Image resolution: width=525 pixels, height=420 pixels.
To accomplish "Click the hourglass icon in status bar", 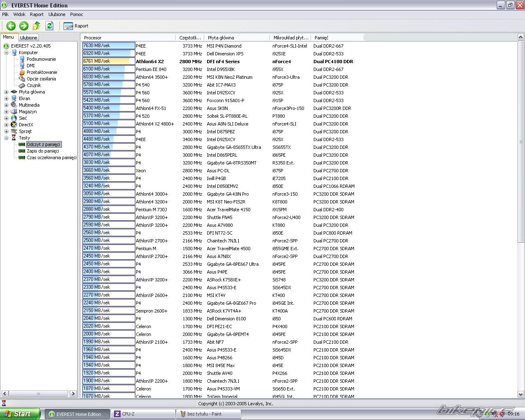I will pos(4,404).
